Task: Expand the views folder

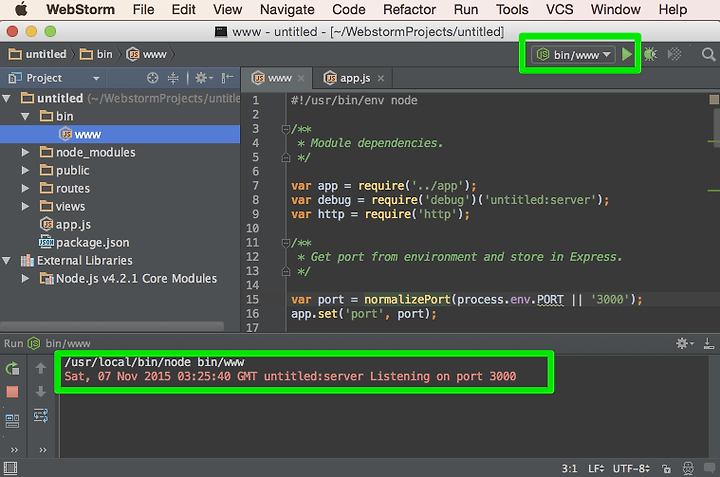Action: [x=25, y=207]
